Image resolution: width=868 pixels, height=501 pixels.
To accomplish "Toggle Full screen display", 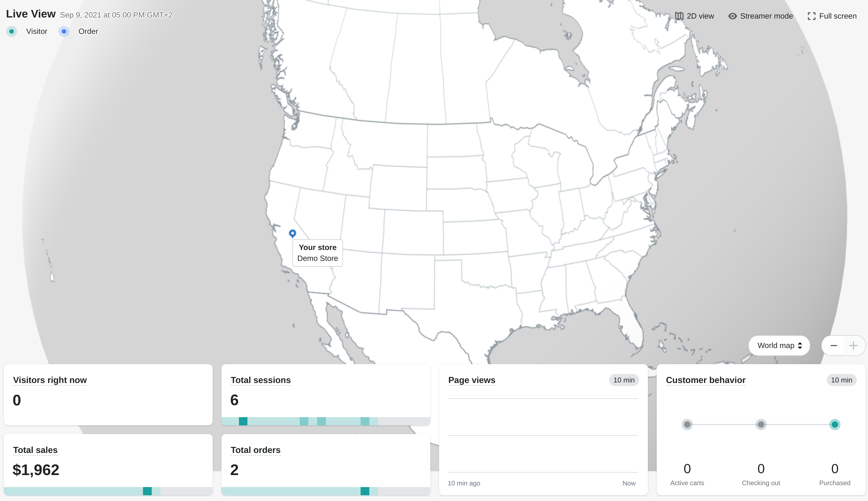I will pyautogui.click(x=832, y=16).
